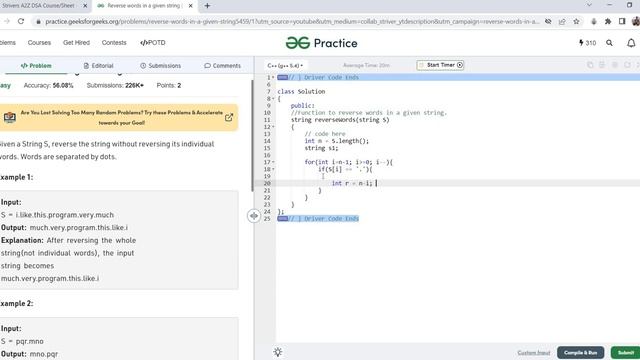
Task: Click the browser address bar URL
Action: (x=292, y=22)
